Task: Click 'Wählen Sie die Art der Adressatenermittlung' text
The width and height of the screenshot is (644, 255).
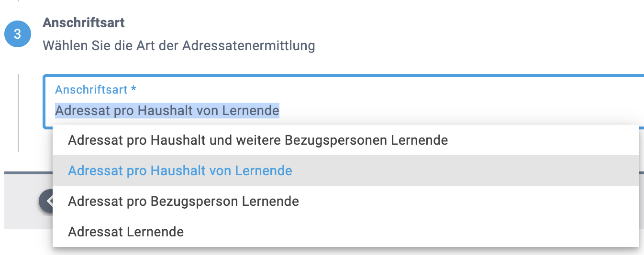Action: tap(178, 46)
